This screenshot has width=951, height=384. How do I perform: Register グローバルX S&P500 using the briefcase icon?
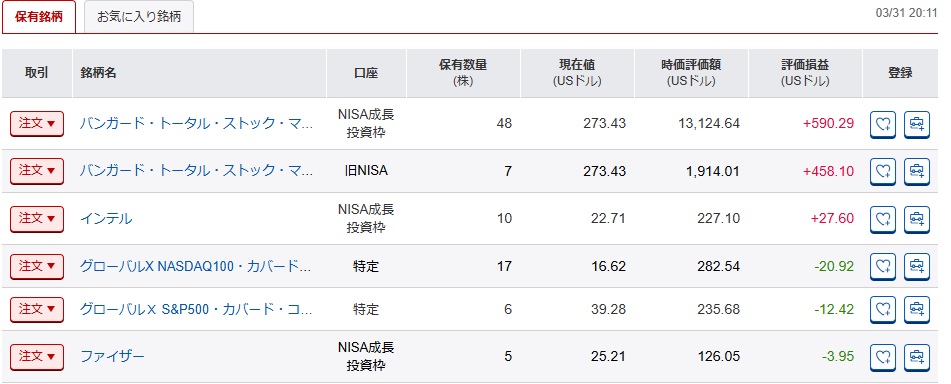(x=916, y=309)
